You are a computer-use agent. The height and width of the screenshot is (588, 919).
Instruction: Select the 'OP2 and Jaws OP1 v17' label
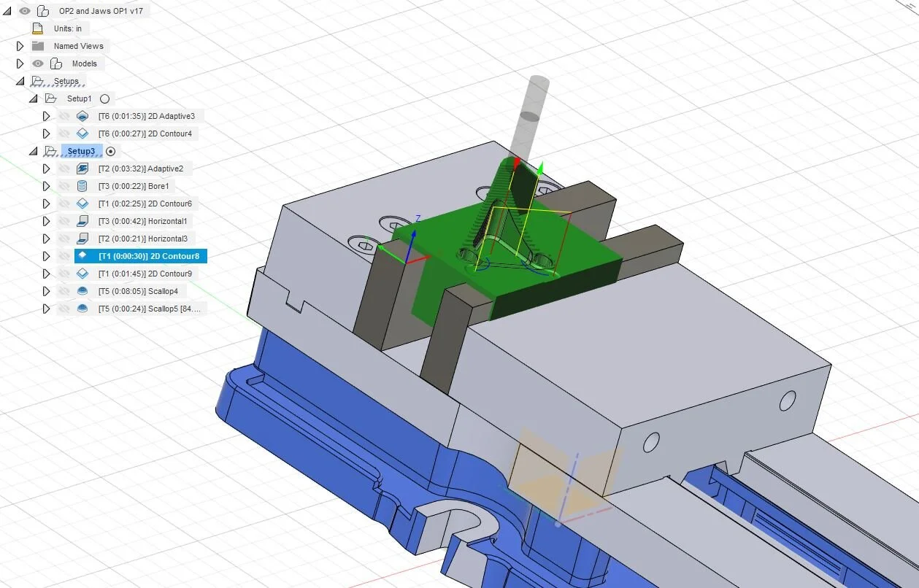point(101,11)
